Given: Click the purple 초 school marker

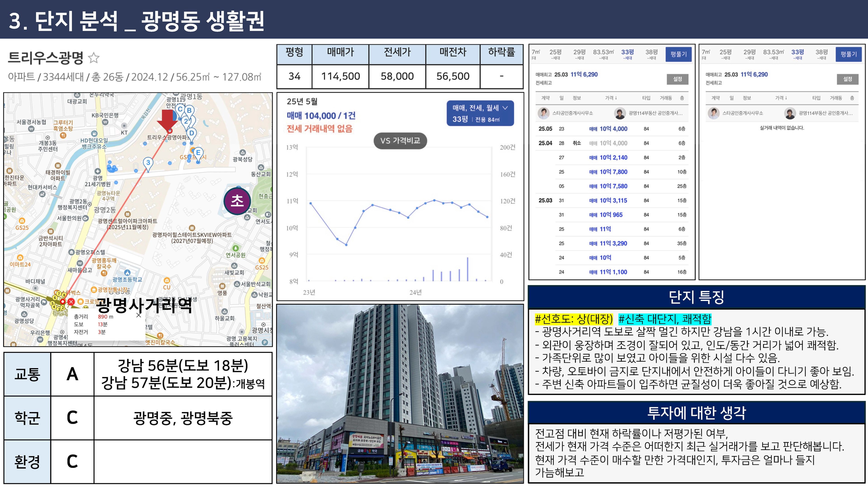Looking at the screenshot, I should 237,201.
